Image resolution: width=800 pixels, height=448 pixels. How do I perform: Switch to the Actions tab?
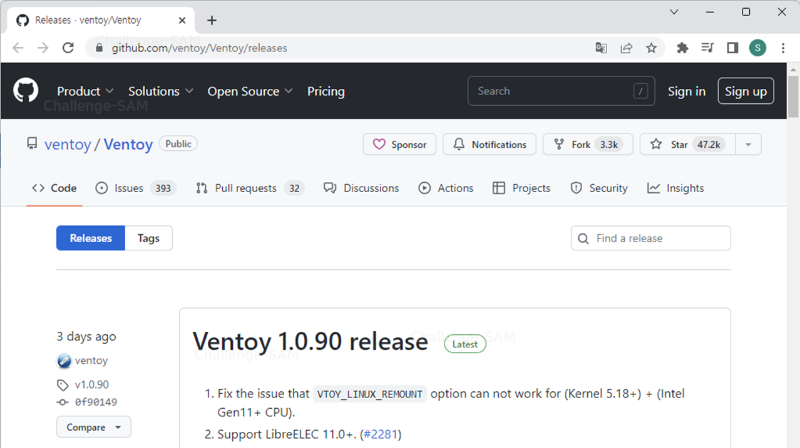point(446,188)
